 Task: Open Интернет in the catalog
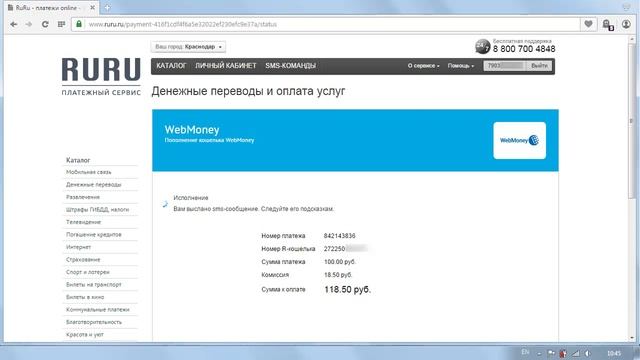click(x=78, y=247)
